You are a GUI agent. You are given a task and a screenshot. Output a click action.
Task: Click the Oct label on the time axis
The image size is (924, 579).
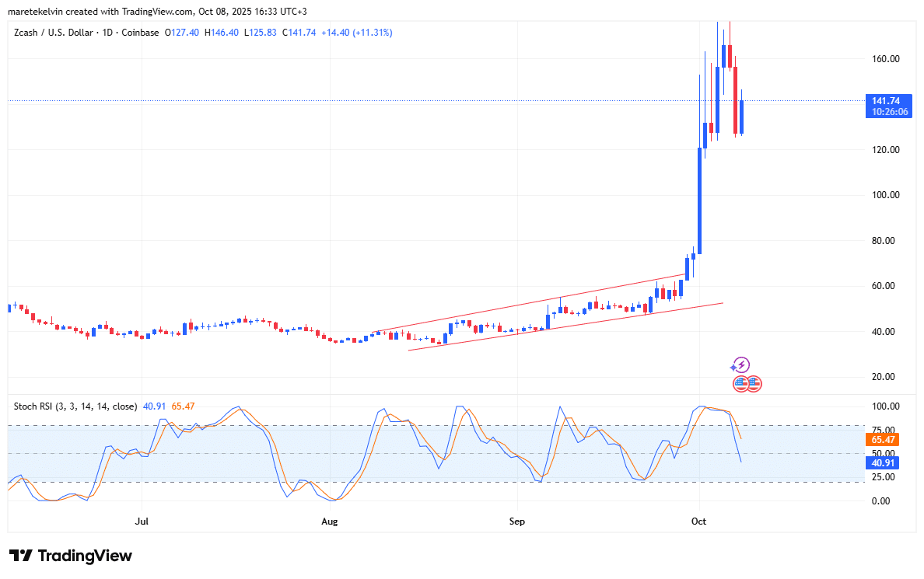pyautogui.click(x=698, y=521)
